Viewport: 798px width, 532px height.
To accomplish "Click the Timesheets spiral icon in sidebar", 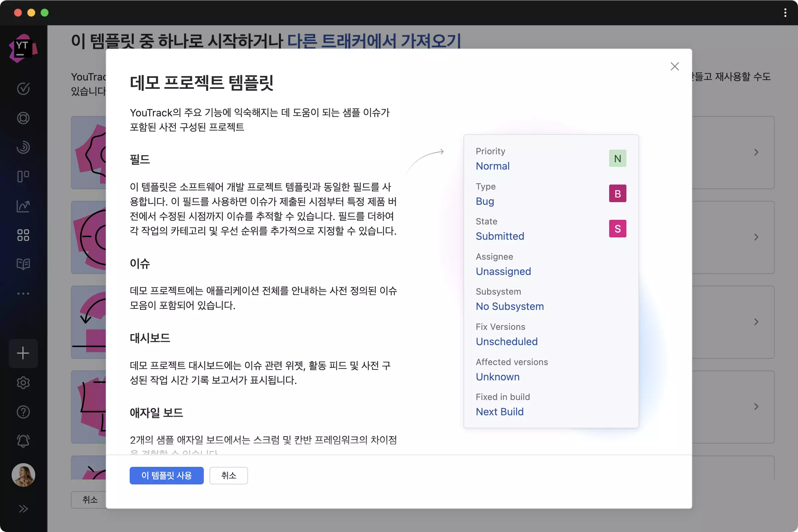I will coord(23,147).
